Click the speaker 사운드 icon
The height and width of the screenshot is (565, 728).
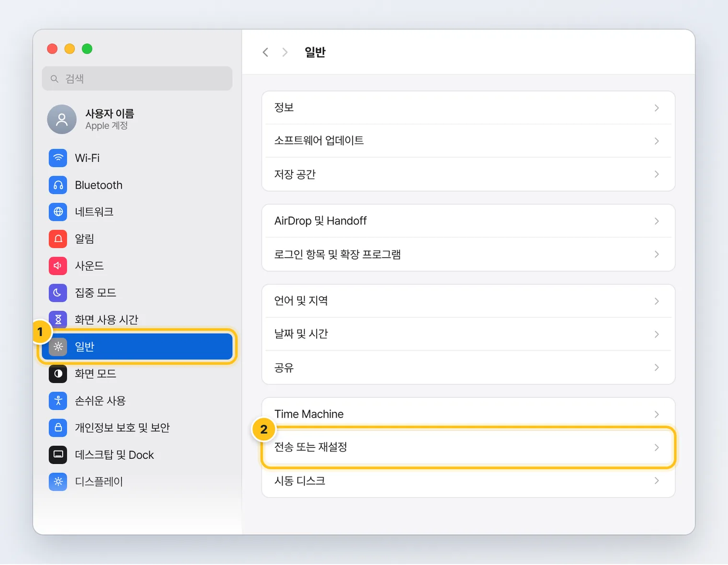58,266
